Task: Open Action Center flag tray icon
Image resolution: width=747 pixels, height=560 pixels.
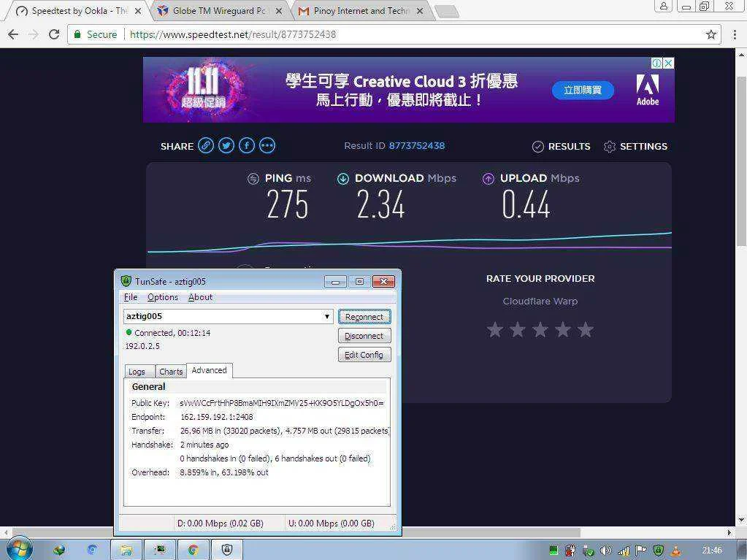Action: [641, 551]
